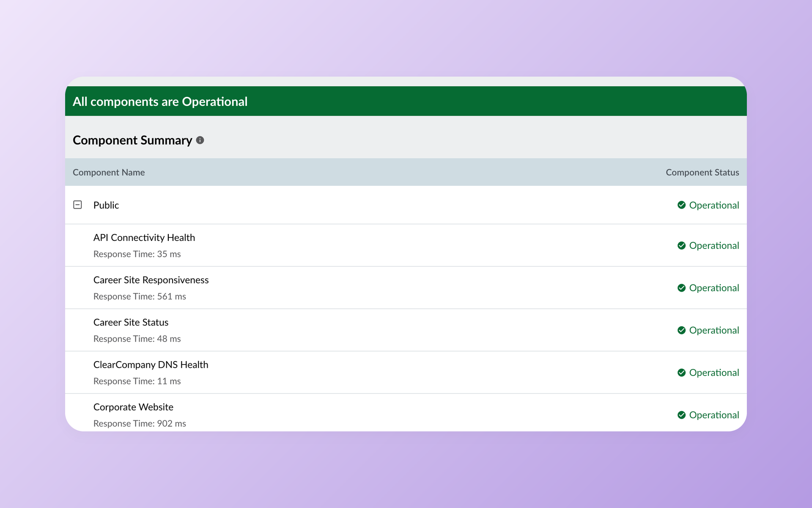812x508 pixels.
Task: Click Operational status for Corporate Website
Action: (714, 415)
